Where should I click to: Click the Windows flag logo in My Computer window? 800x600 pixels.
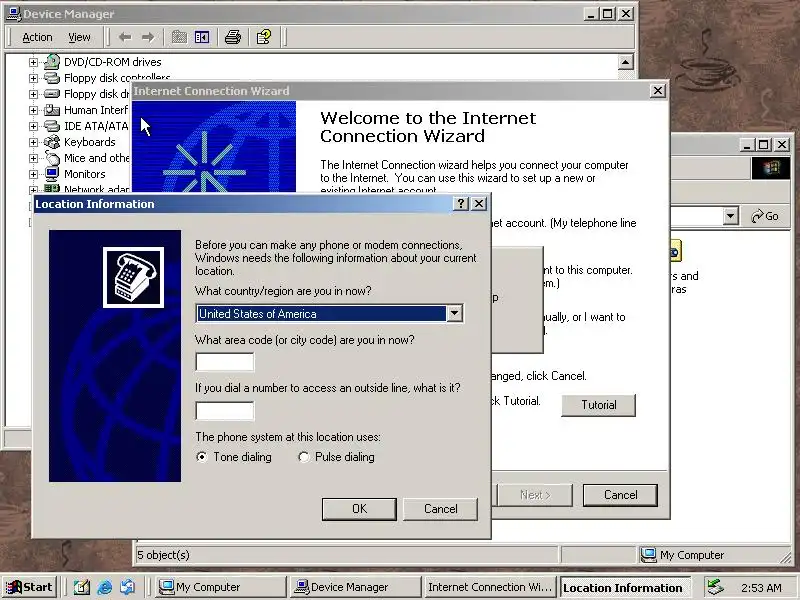pos(770,168)
